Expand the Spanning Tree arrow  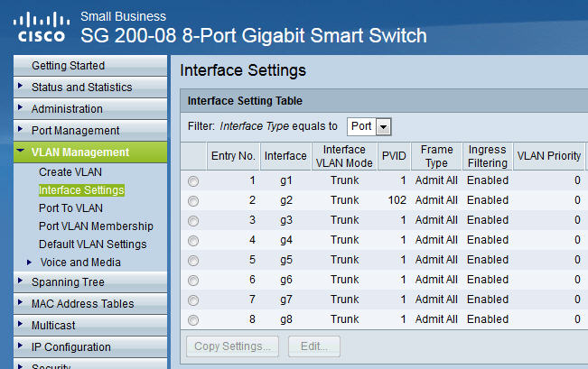(20, 281)
